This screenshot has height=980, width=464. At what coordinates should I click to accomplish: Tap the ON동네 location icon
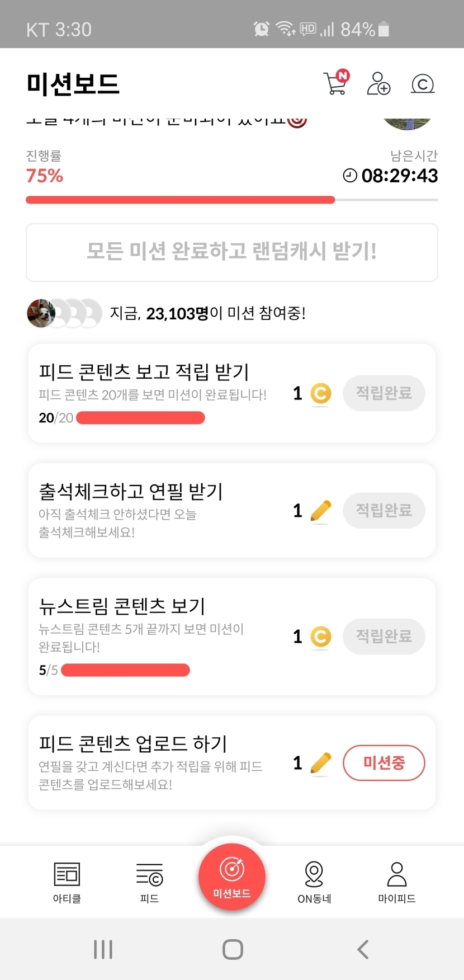(314, 882)
